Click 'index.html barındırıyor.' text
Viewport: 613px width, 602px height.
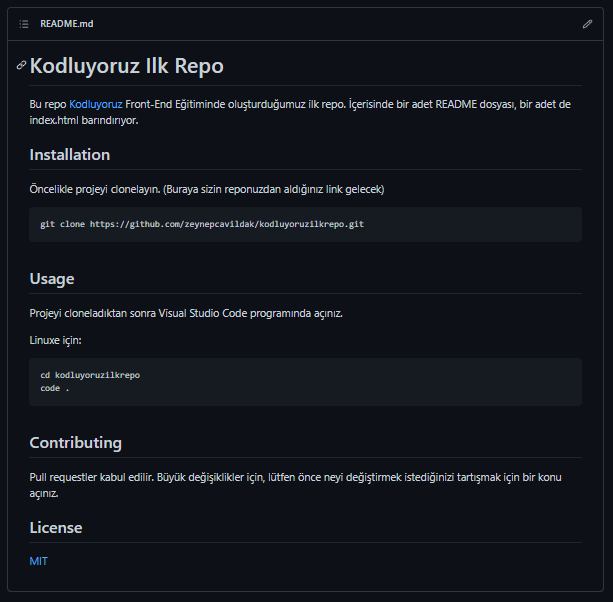84,120
